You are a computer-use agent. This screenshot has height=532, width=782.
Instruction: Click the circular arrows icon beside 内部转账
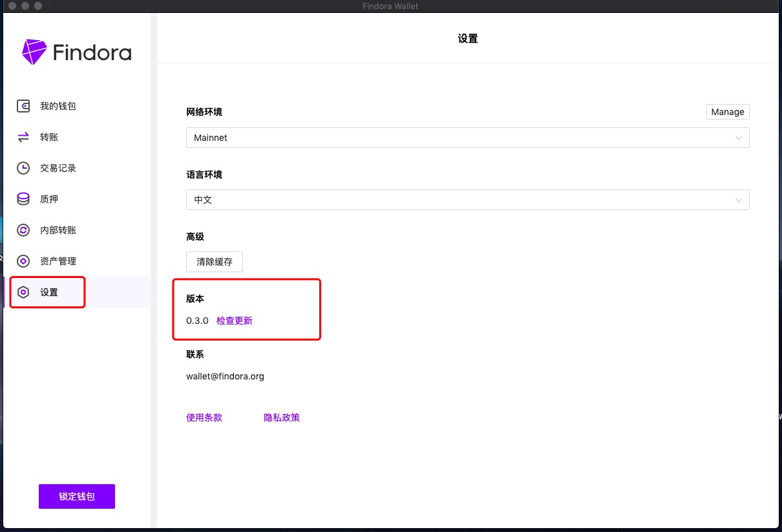pyautogui.click(x=23, y=230)
